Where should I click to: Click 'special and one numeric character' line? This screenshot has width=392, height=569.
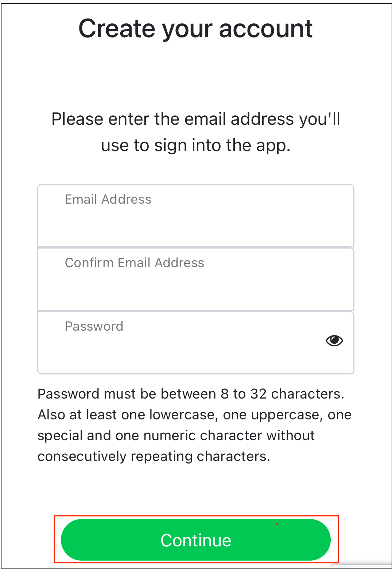click(x=176, y=436)
